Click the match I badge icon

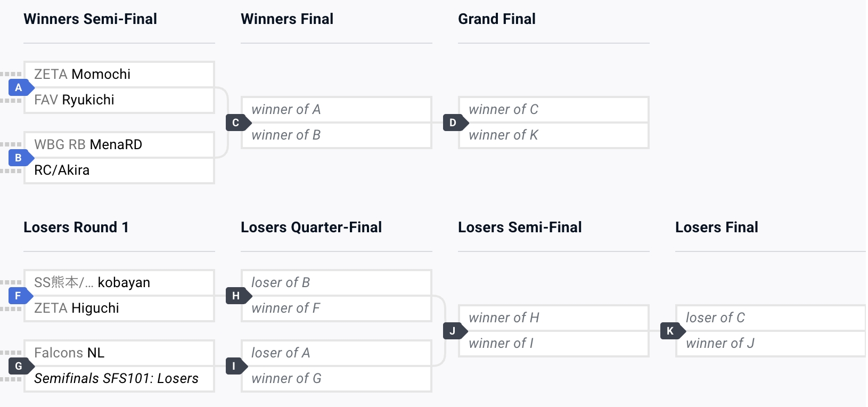click(x=235, y=366)
